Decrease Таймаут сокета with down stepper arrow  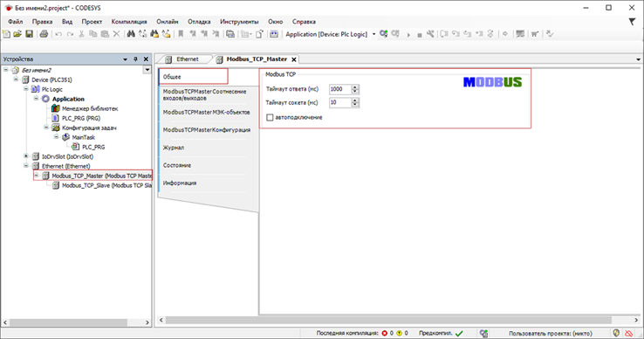pyautogui.click(x=355, y=105)
